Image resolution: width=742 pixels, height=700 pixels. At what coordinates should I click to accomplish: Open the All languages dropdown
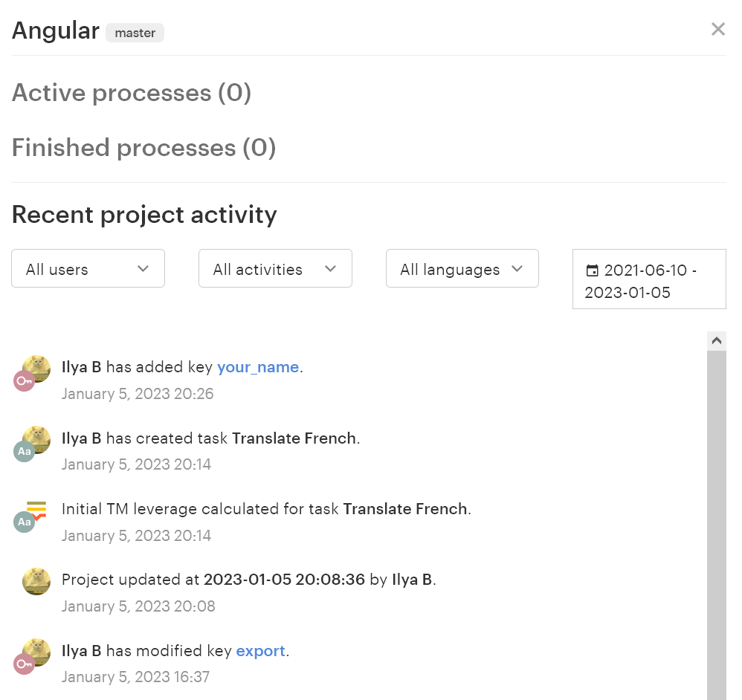tap(462, 269)
